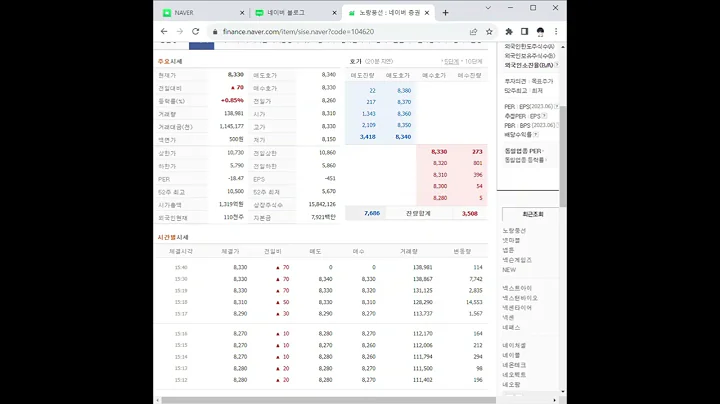Click the help icon beside 배당수익률
The image size is (720, 404).
[x=536, y=135]
